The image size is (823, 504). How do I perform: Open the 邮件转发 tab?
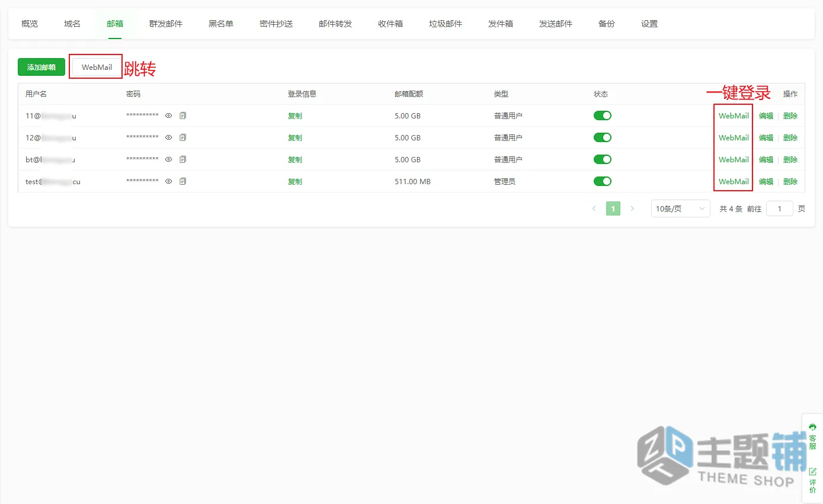click(335, 24)
